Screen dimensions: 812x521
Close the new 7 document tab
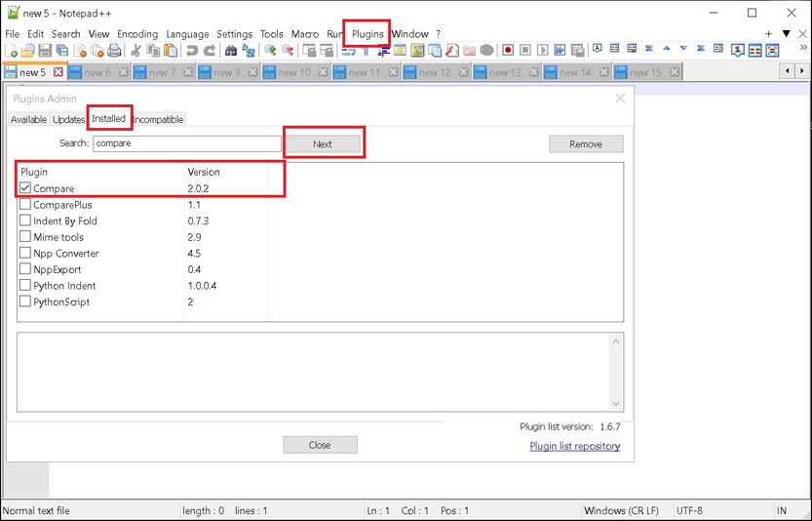pyautogui.click(x=188, y=72)
